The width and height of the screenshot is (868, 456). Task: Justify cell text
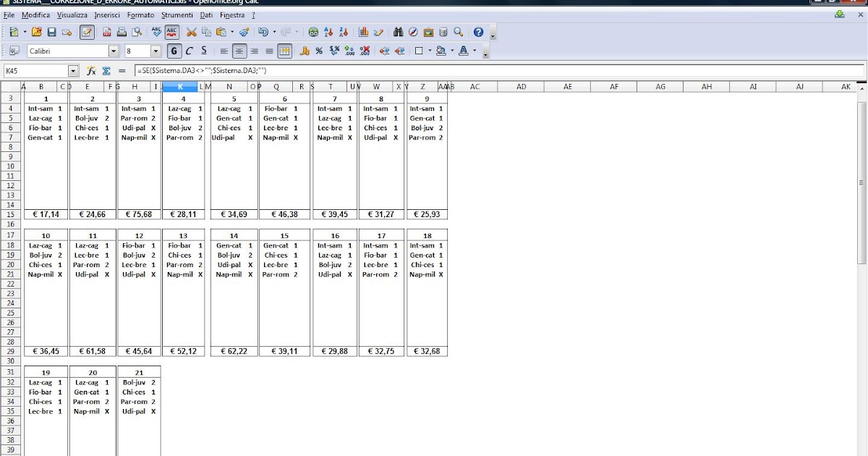click(269, 51)
